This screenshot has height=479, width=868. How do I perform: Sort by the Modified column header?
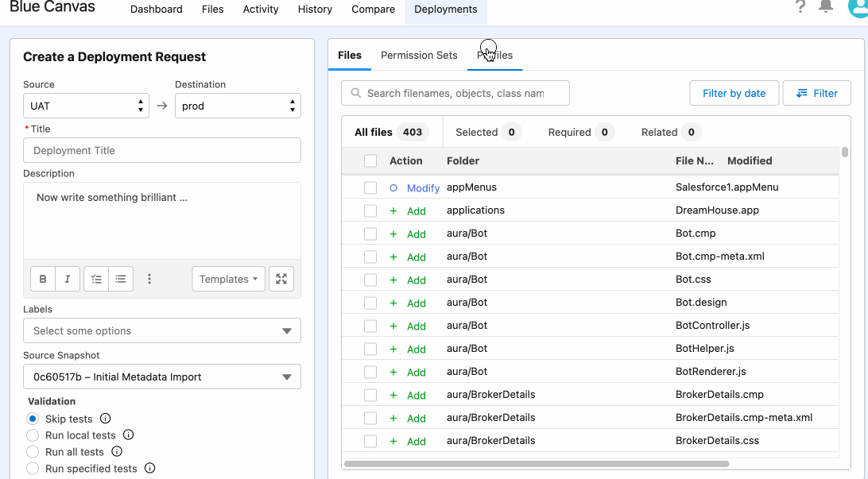(x=750, y=161)
